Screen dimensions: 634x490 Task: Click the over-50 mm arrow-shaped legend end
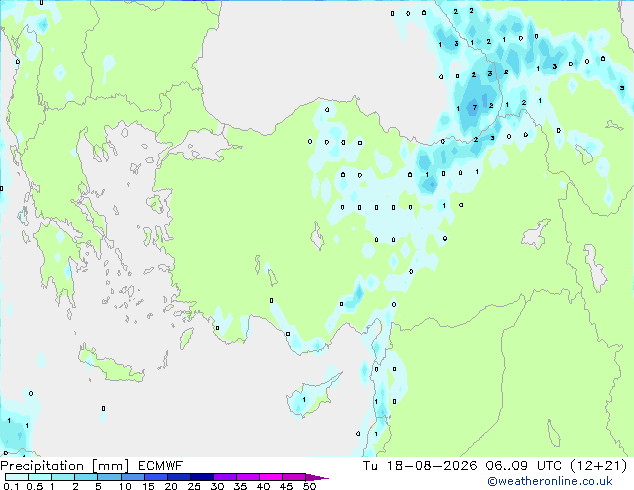(317, 477)
